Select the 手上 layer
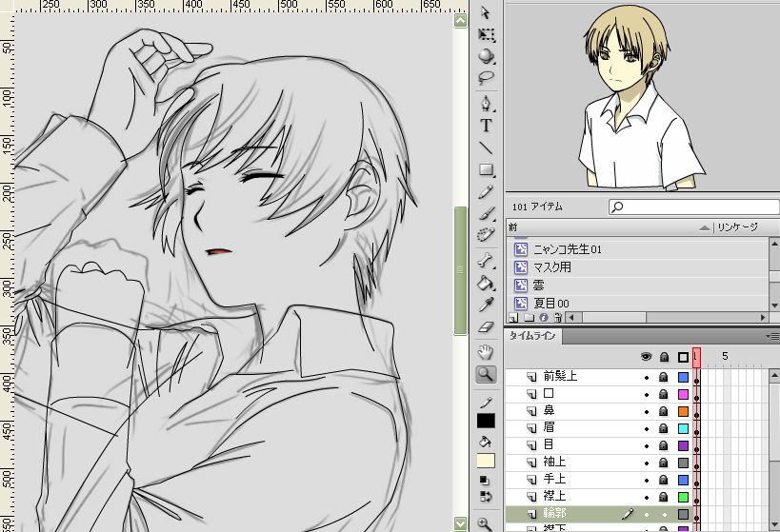The width and height of the screenshot is (780, 532). tap(554, 479)
